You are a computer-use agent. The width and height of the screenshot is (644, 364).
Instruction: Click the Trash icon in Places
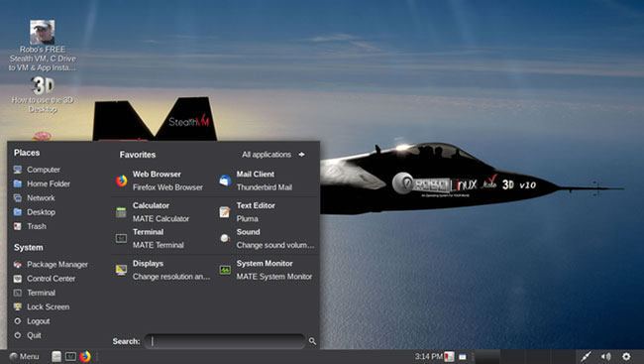[x=18, y=226]
